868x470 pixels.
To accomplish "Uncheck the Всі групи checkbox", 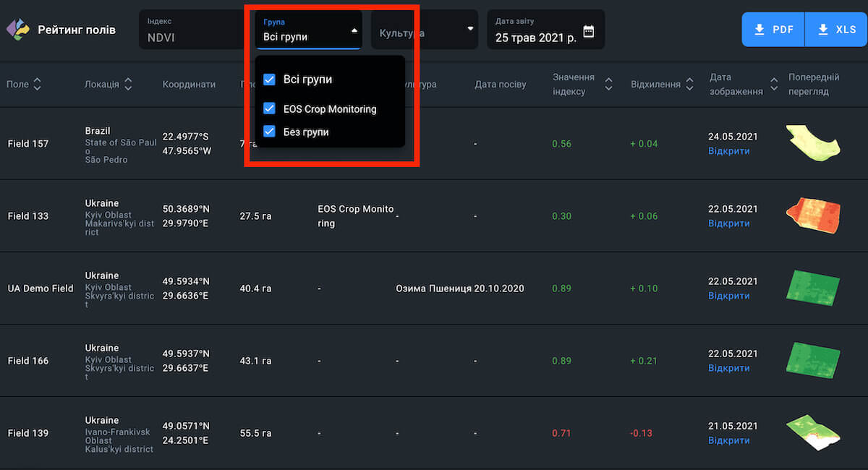I will coord(270,80).
